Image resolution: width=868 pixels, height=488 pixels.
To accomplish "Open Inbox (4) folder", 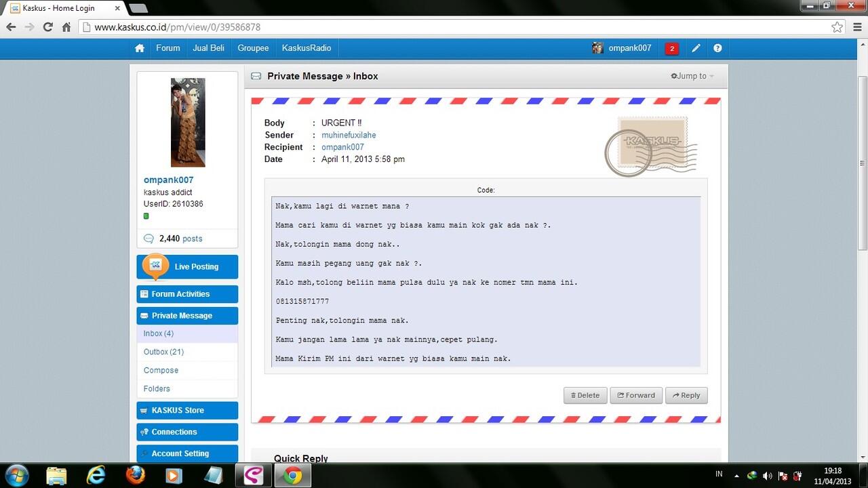I will 159,333.
